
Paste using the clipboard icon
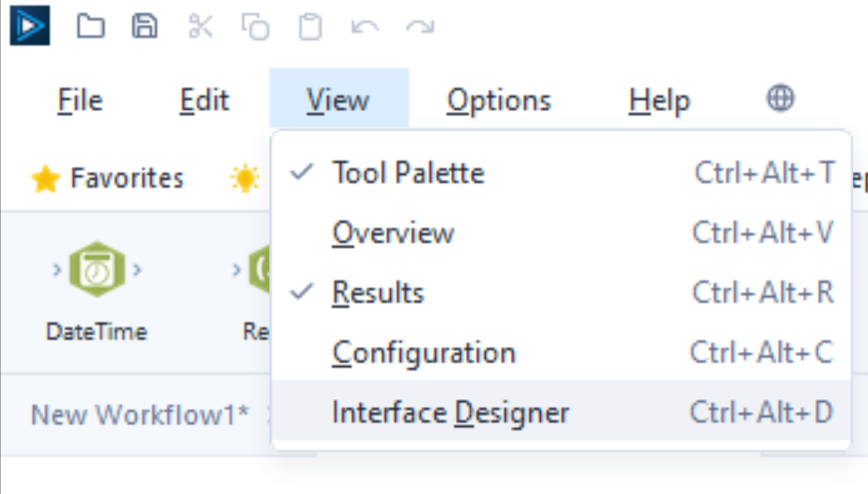[311, 27]
